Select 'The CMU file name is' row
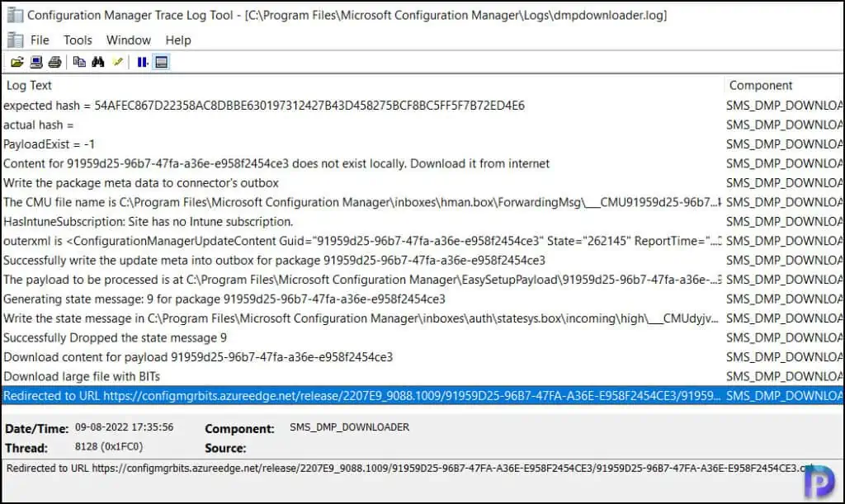The image size is (845, 504). (x=422, y=202)
